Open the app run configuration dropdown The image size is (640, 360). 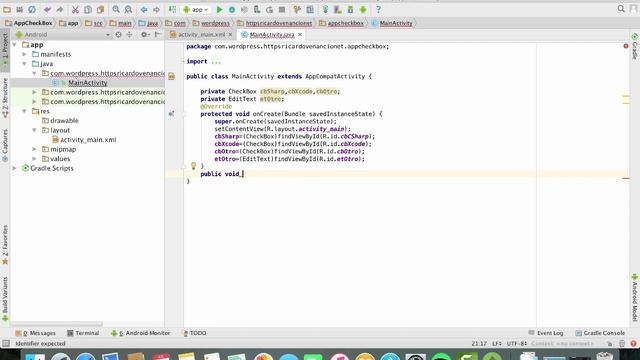[196, 9]
